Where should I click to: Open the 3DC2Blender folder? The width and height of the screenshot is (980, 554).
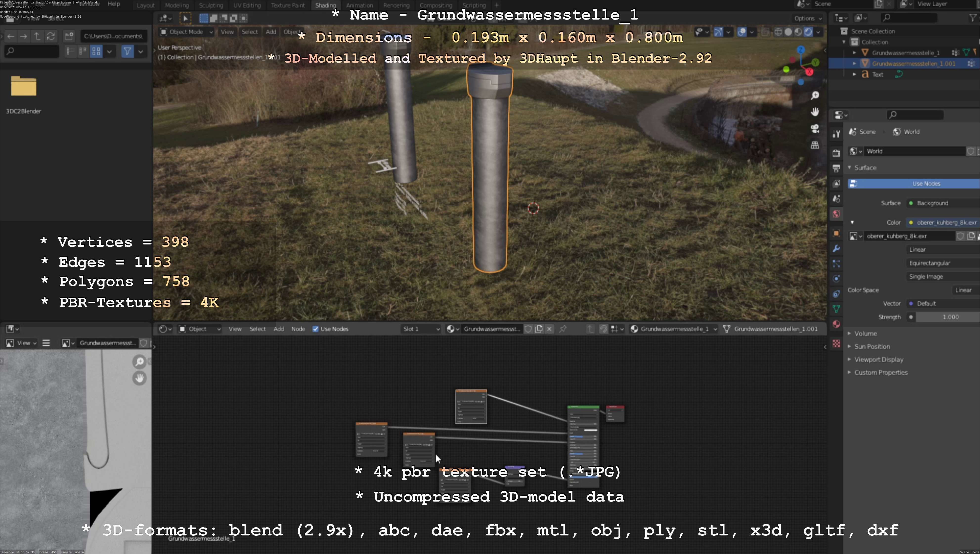(x=23, y=87)
